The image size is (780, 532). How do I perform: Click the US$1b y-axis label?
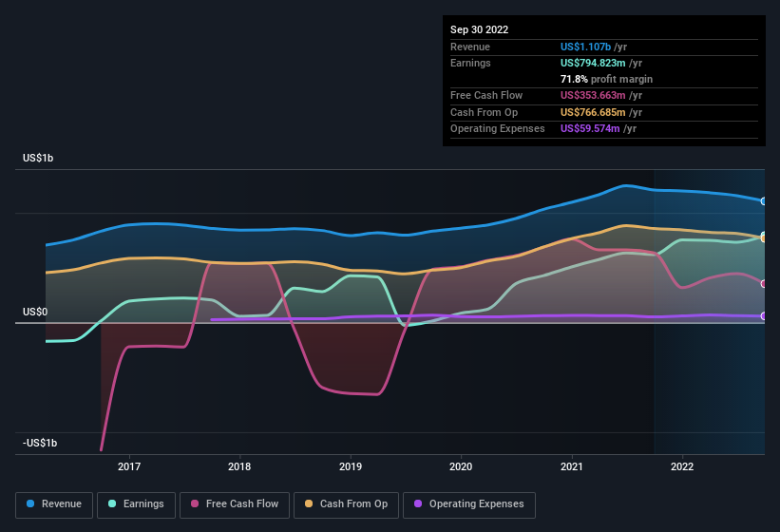pyautogui.click(x=38, y=158)
